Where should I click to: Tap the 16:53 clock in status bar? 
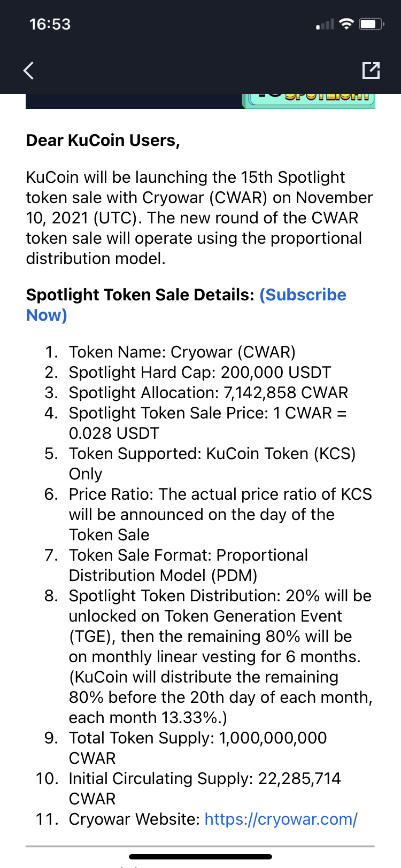[x=50, y=24]
